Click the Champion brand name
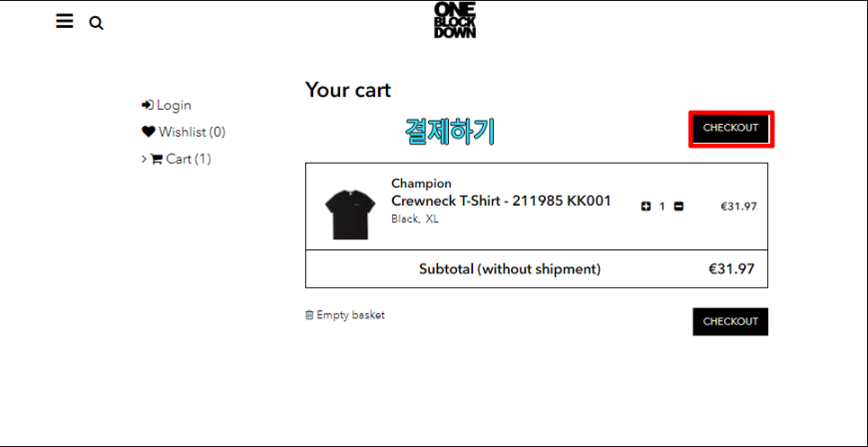Screen dimensions: 868x447 click(421, 184)
